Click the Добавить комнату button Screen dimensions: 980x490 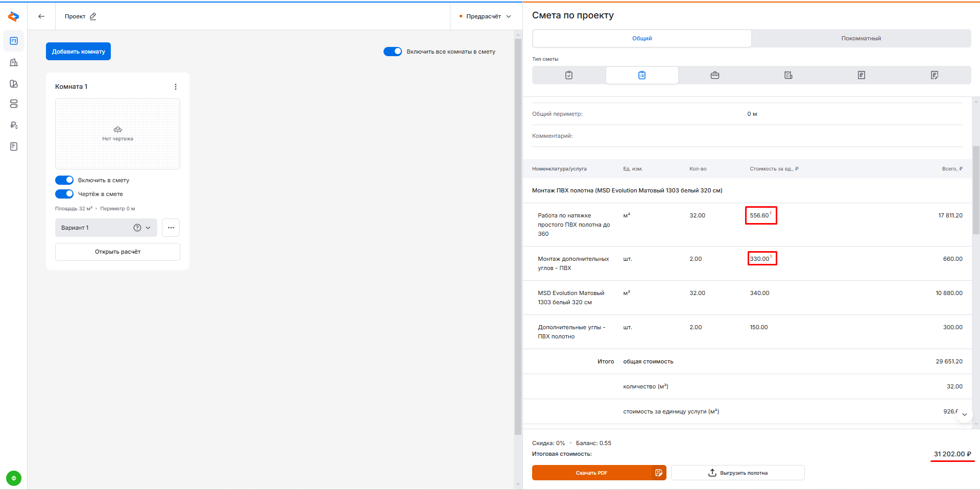pos(78,52)
